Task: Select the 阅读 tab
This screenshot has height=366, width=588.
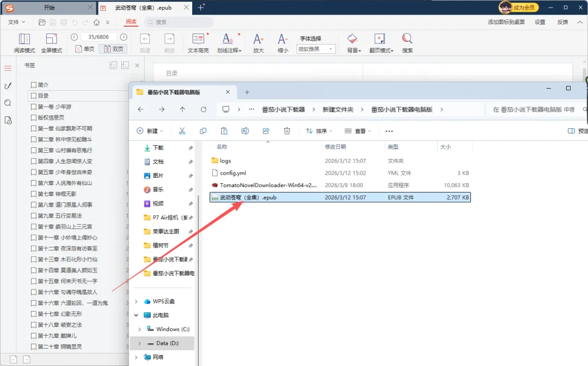Action: pos(131,22)
